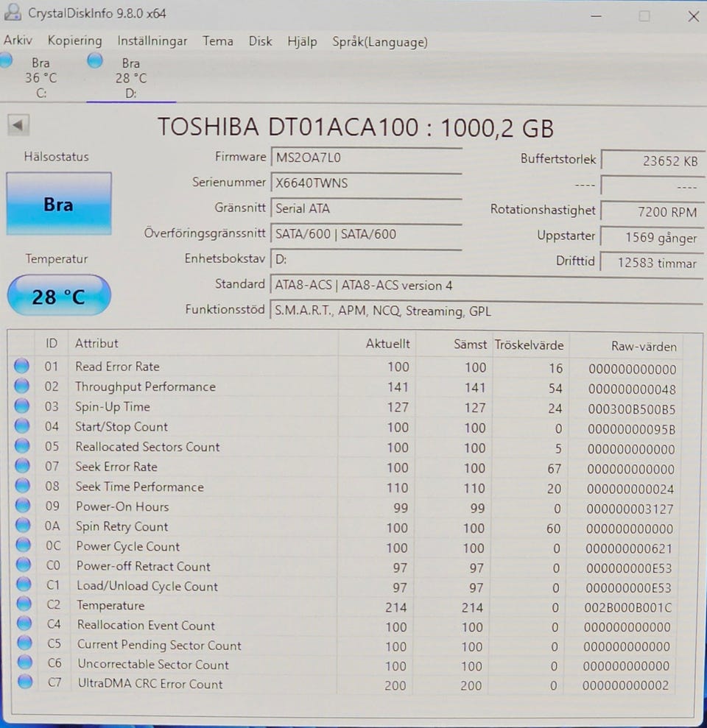Open the Språk(Language) menu
This screenshot has height=728, width=707.
tap(379, 42)
